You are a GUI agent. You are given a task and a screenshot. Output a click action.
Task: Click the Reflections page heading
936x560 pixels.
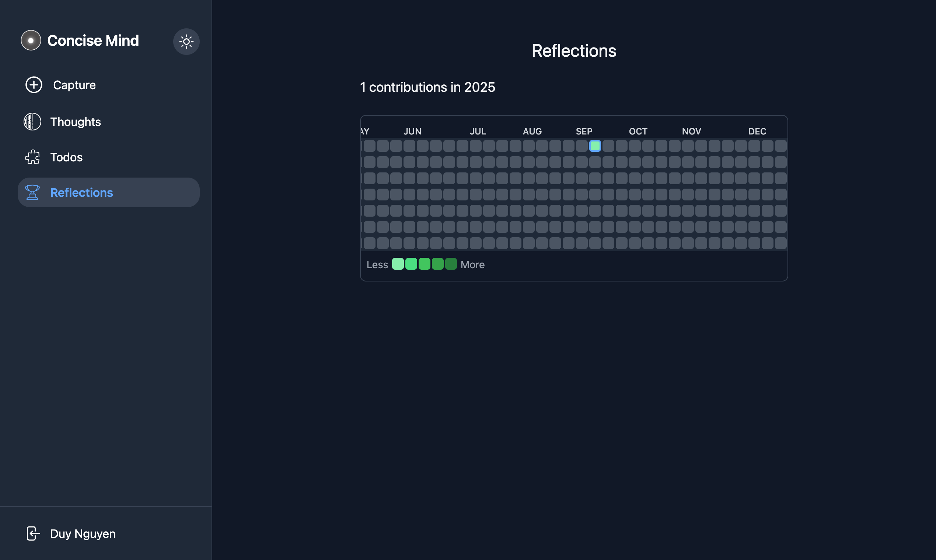coord(574,50)
